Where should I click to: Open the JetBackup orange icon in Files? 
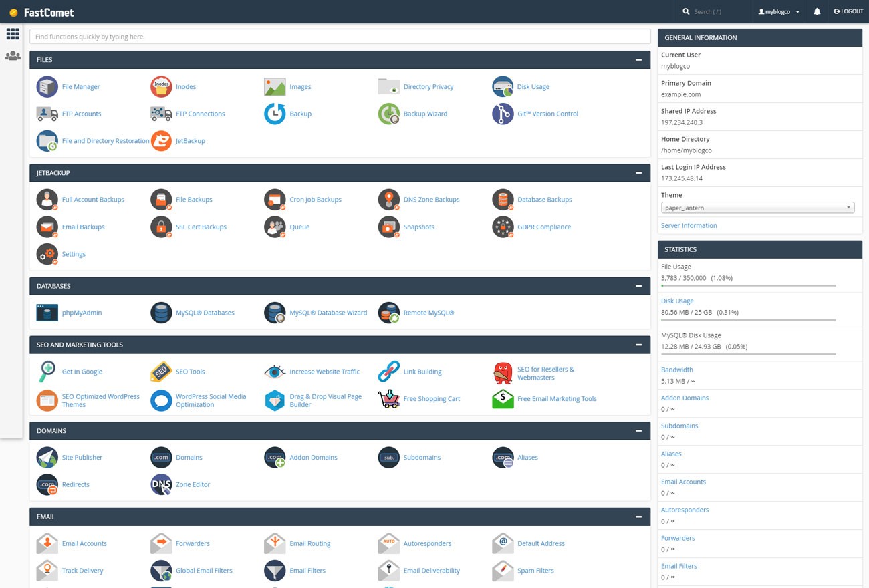pyautogui.click(x=161, y=141)
